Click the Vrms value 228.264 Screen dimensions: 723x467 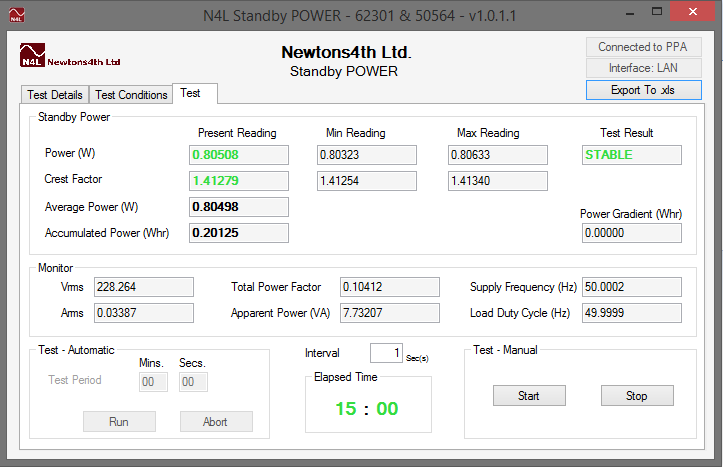coord(144,287)
